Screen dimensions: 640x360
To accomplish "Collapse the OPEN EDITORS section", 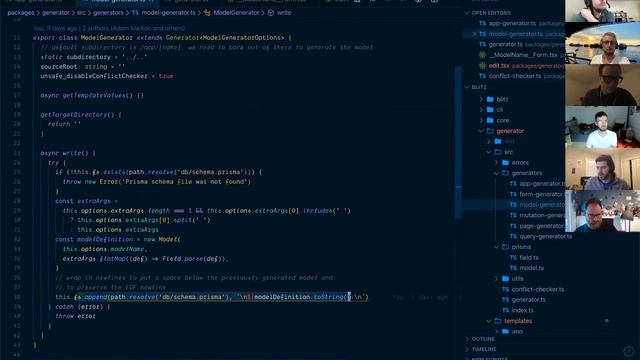I will (467, 13).
